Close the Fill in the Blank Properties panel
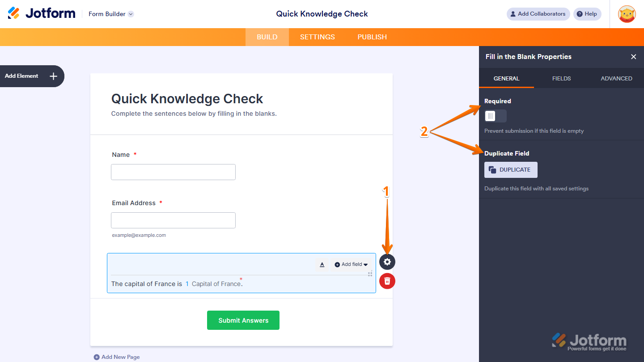The height and width of the screenshot is (362, 644). tap(633, 57)
